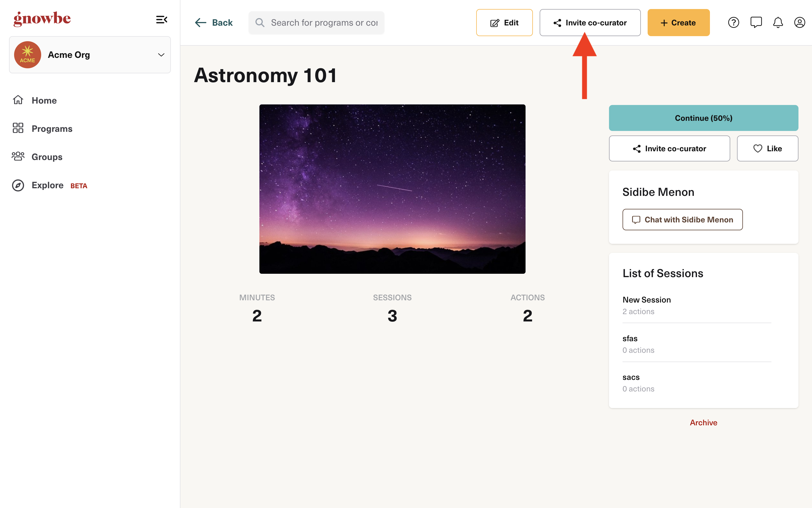Viewport: 812px width, 508px height.
Task: Click the Groups people icon
Action: click(x=18, y=156)
